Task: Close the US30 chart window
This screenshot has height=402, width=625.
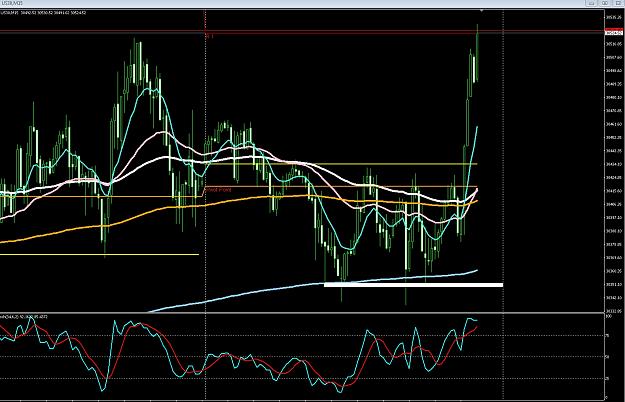Action: point(619,3)
